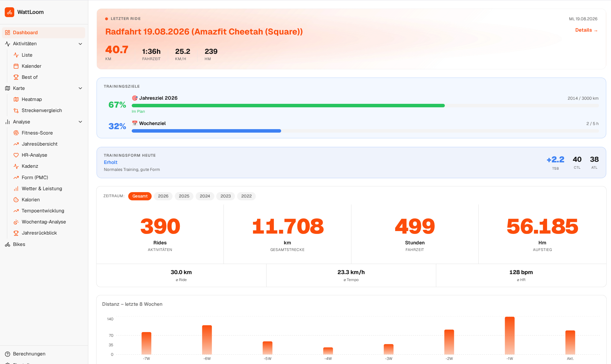Click the Liste pulse icon
611x364 pixels.
click(x=16, y=55)
